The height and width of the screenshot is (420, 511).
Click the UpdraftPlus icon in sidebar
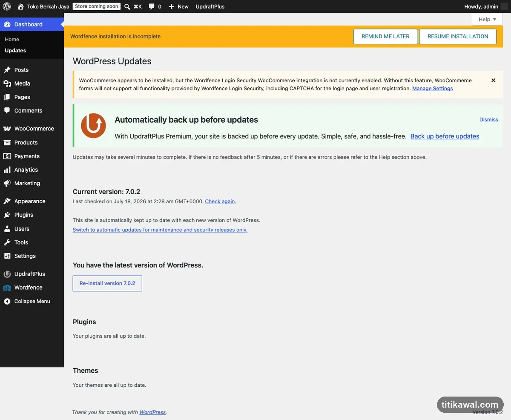(7, 274)
